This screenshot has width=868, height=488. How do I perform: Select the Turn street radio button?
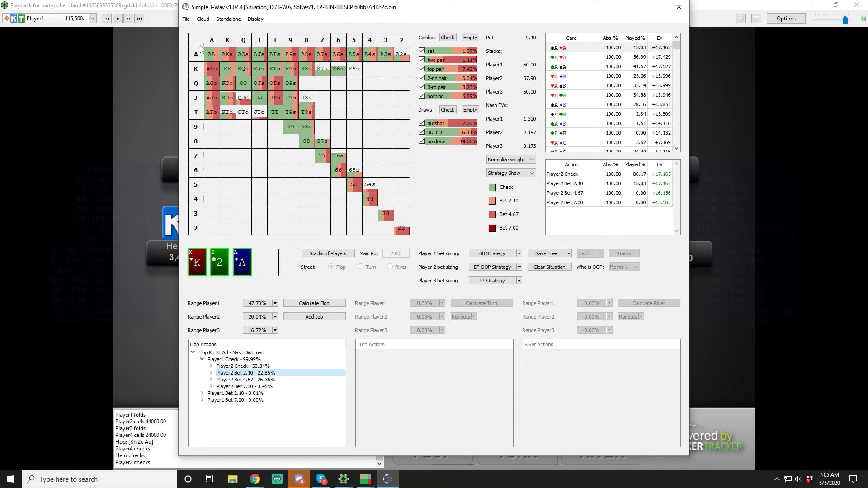click(360, 267)
